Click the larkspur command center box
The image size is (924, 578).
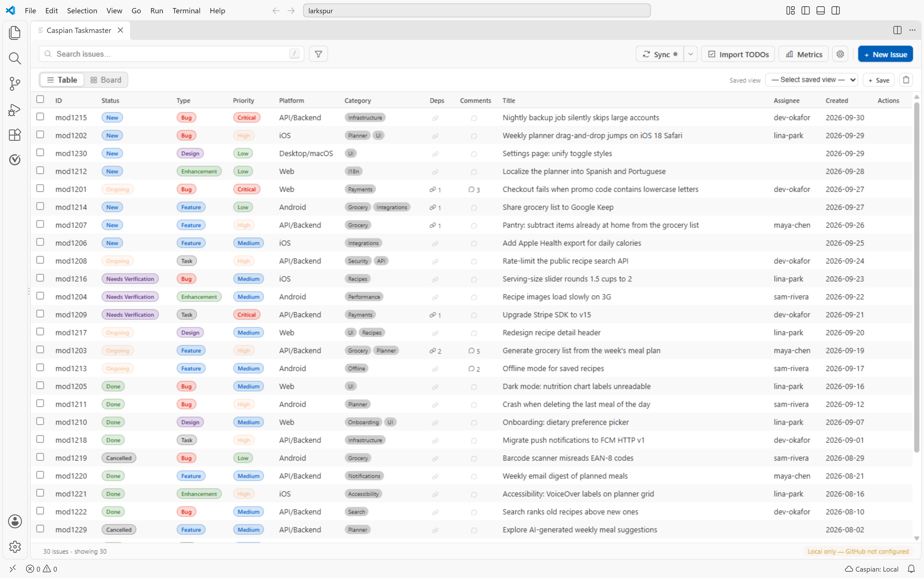point(476,11)
